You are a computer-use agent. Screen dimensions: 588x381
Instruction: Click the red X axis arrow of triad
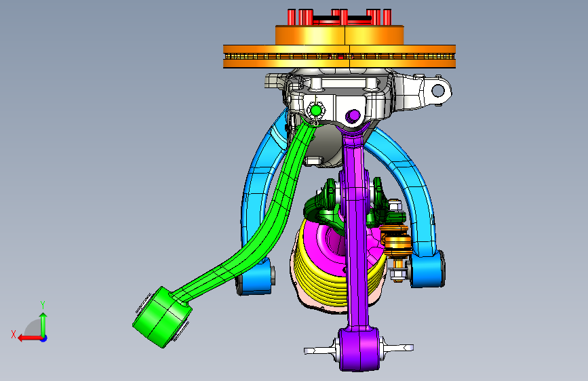pyautogui.click(x=29, y=338)
